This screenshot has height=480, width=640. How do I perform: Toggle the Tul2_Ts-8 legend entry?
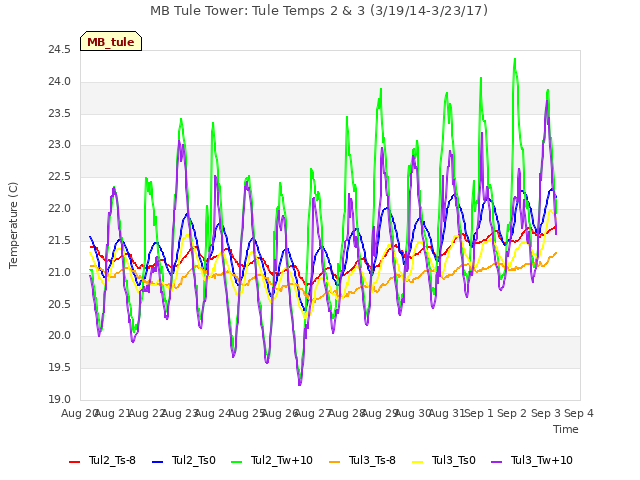[102, 460]
